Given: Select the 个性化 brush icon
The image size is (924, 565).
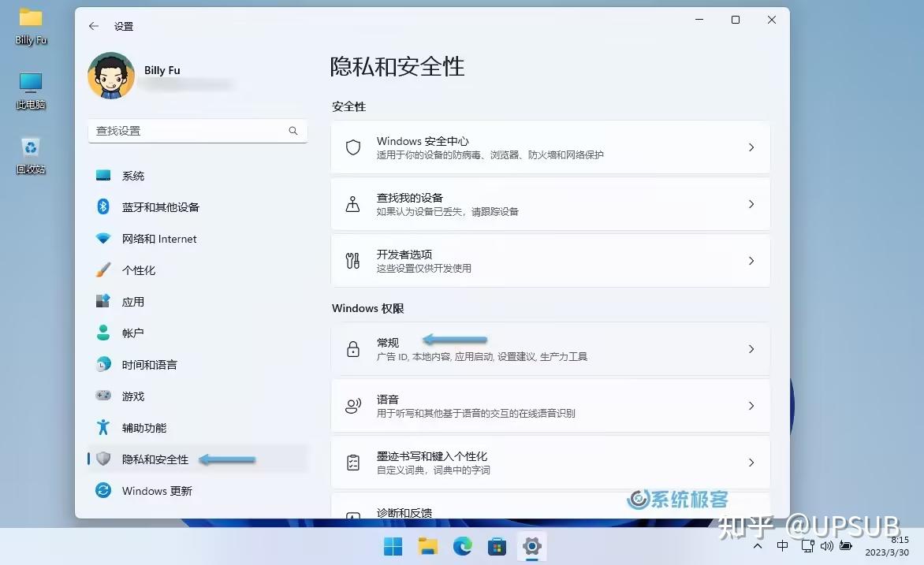Looking at the screenshot, I should (105, 269).
